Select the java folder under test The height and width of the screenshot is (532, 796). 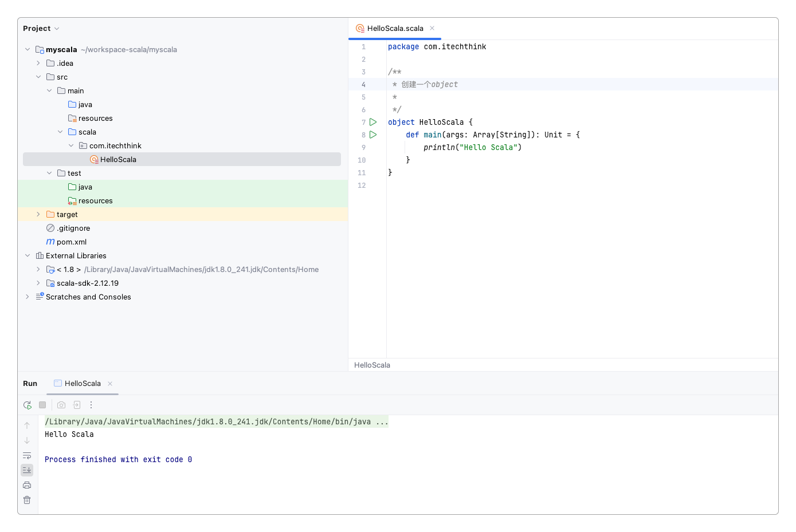[85, 187]
